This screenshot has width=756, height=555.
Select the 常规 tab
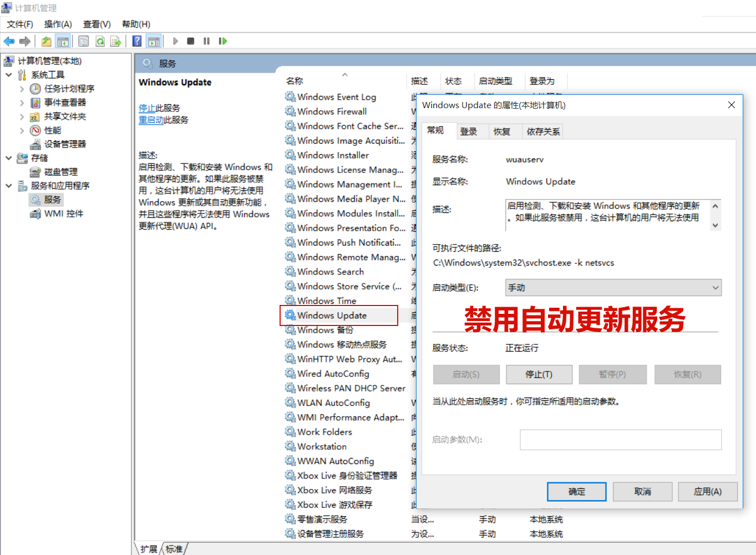(x=435, y=130)
